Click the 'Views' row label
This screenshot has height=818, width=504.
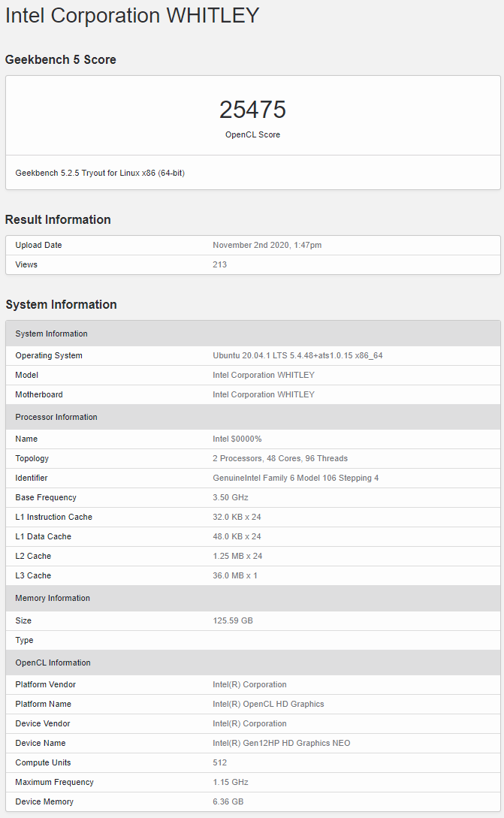(26, 264)
